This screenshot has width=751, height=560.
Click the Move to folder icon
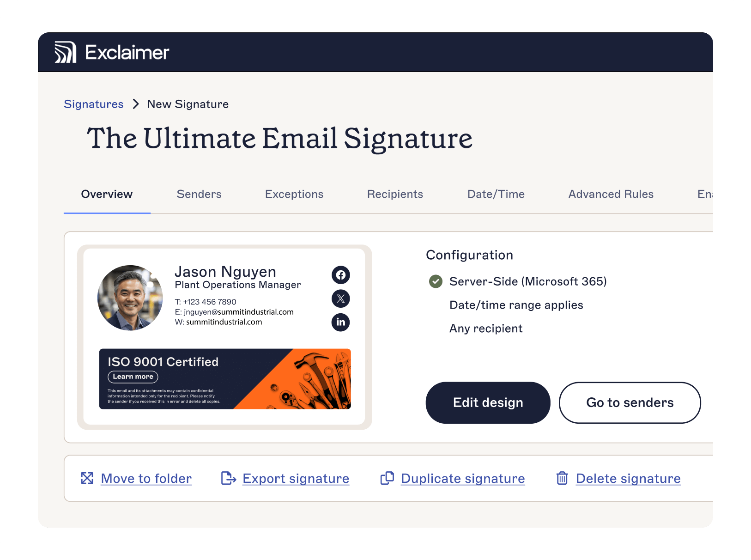pyautogui.click(x=87, y=478)
